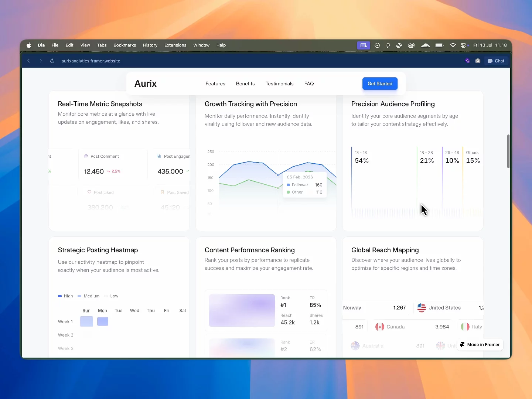532x399 pixels.
Task: Open the Dia application menu
Action: click(x=41, y=45)
